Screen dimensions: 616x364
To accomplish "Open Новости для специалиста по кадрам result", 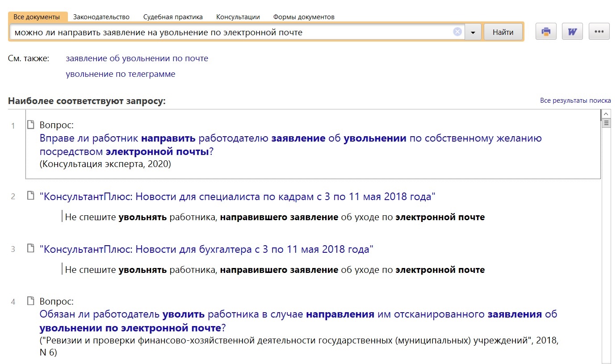I will [x=237, y=197].
